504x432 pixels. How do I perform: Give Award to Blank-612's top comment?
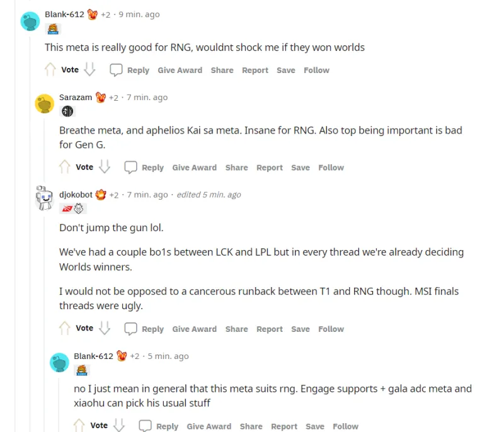tap(180, 70)
